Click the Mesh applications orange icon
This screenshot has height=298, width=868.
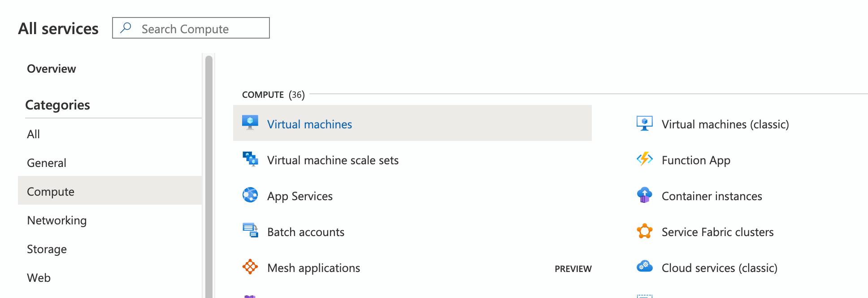tap(250, 267)
